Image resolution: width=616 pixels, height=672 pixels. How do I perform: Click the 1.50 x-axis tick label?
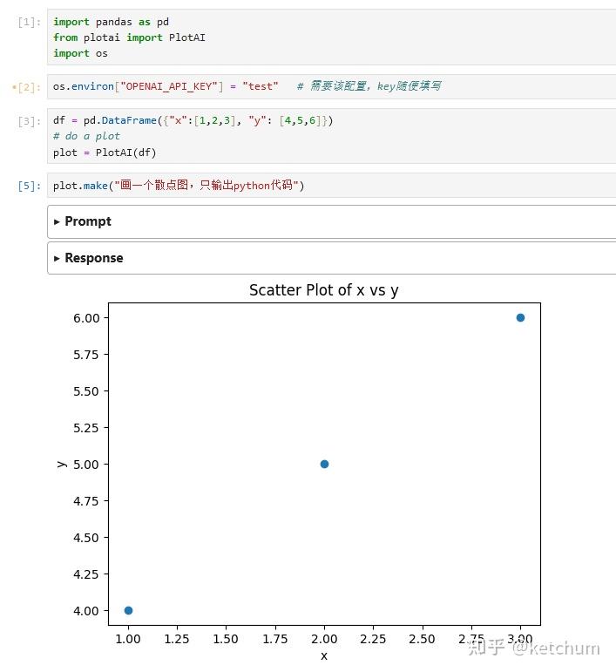click(x=226, y=639)
